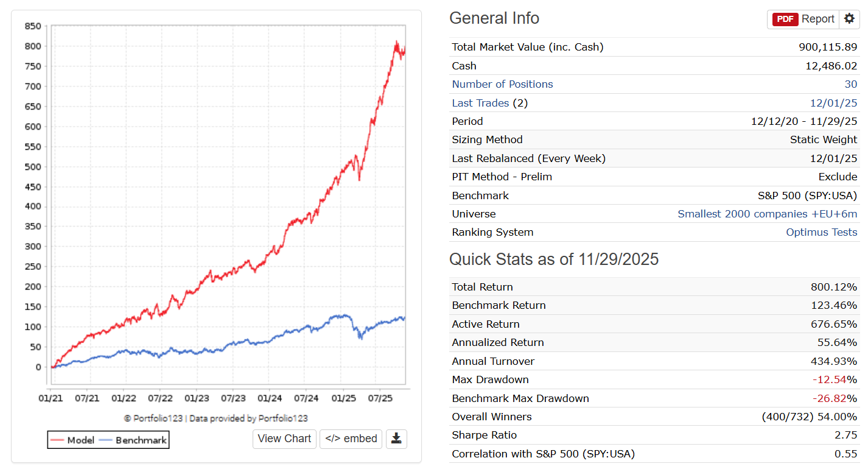Click the Quick Stats as of 11/29/2025 heading
Viewport: 868px width, 469px height.
[x=553, y=259]
